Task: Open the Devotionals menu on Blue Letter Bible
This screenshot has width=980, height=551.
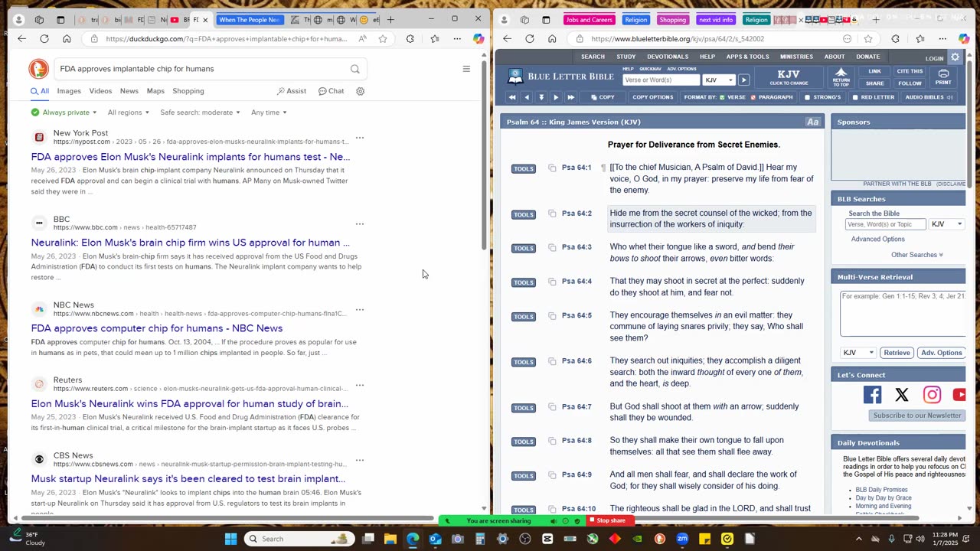Action: (668, 57)
